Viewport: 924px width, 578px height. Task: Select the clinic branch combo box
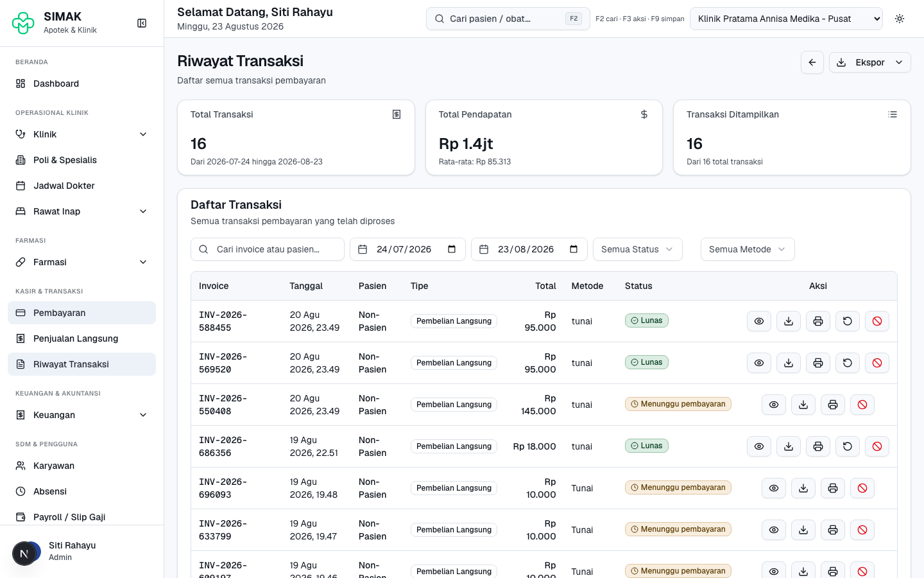tap(786, 19)
